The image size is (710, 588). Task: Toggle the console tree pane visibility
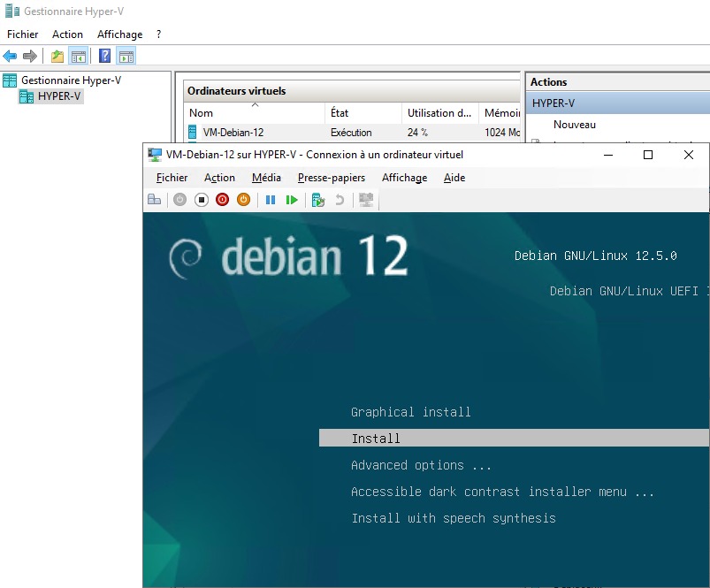pyautogui.click(x=80, y=56)
